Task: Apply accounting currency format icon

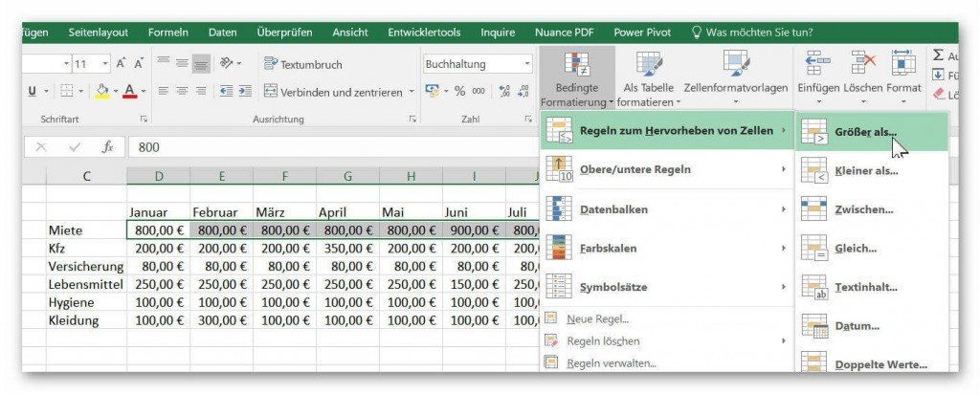Action: click(432, 91)
